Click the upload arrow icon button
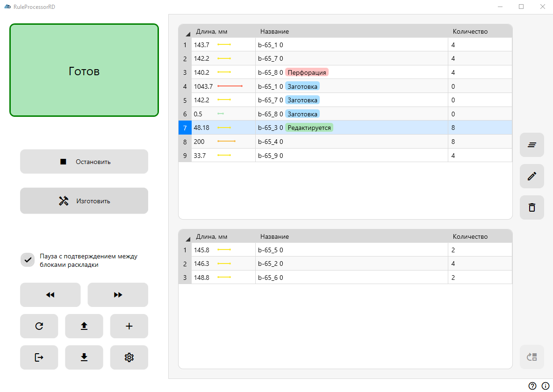553x392 pixels. pyautogui.click(x=84, y=326)
